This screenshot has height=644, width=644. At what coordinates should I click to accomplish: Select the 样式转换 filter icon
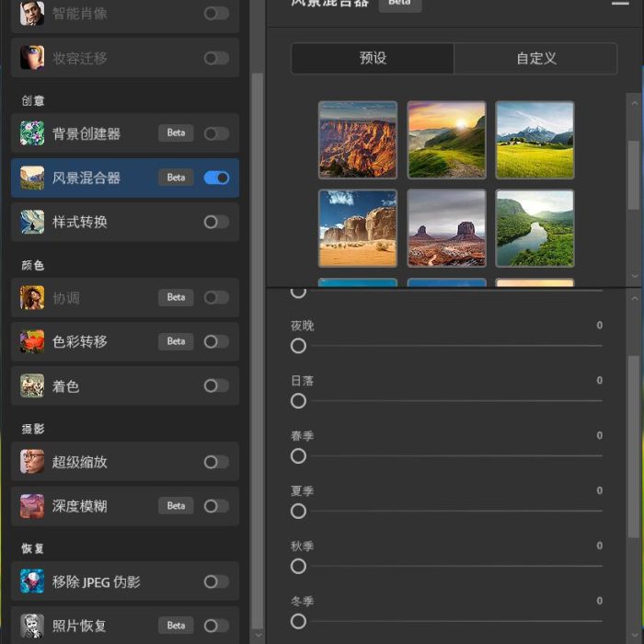(32, 222)
